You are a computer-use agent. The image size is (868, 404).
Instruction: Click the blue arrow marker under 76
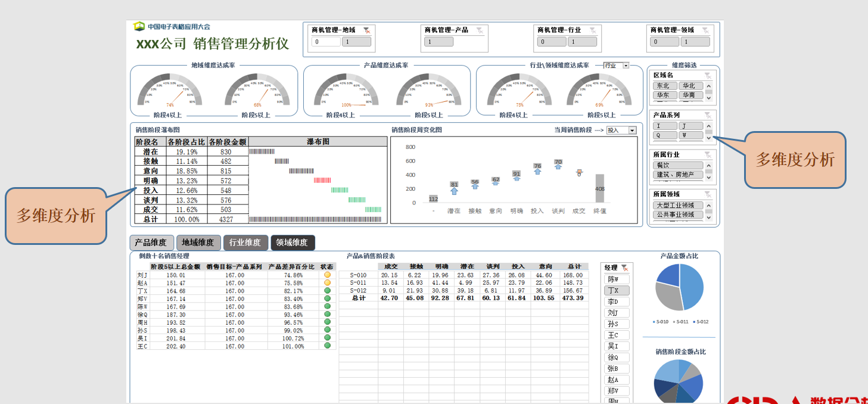537,172
